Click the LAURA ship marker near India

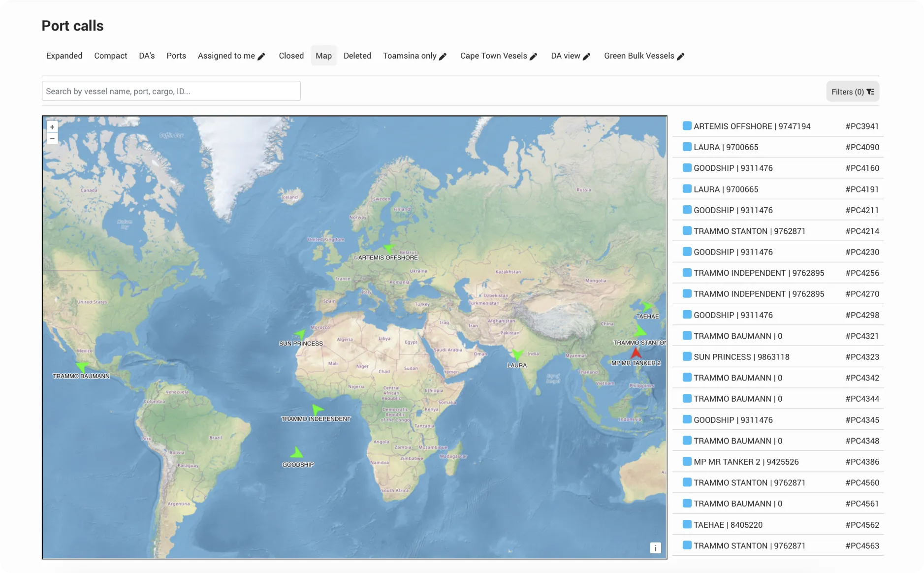click(517, 354)
